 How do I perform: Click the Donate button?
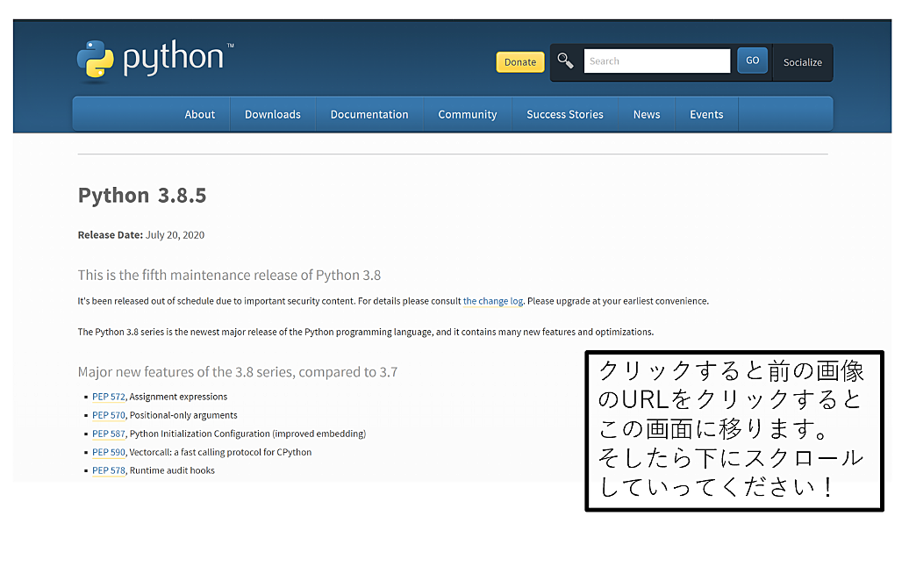(x=520, y=62)
